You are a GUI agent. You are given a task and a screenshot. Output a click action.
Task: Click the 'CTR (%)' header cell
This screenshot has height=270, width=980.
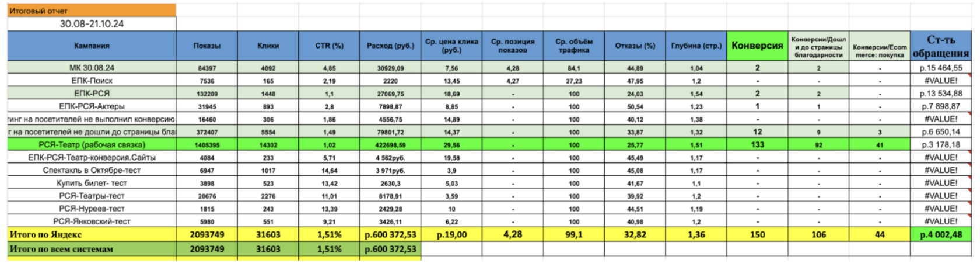click(x=329, y=46)
